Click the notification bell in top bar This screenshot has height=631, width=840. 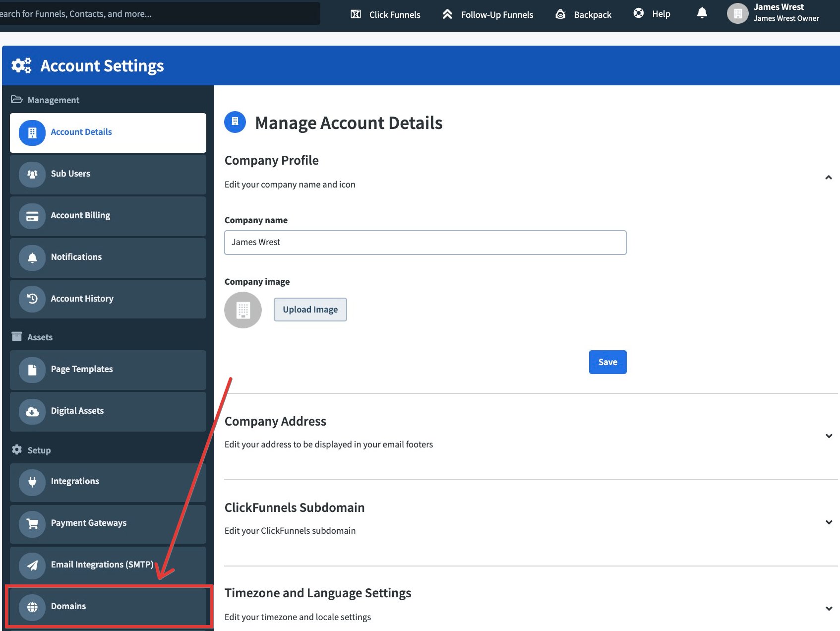point(702,13)
